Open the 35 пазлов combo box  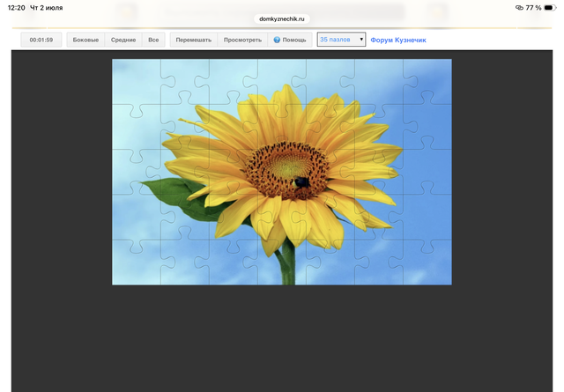click(341, 40)
